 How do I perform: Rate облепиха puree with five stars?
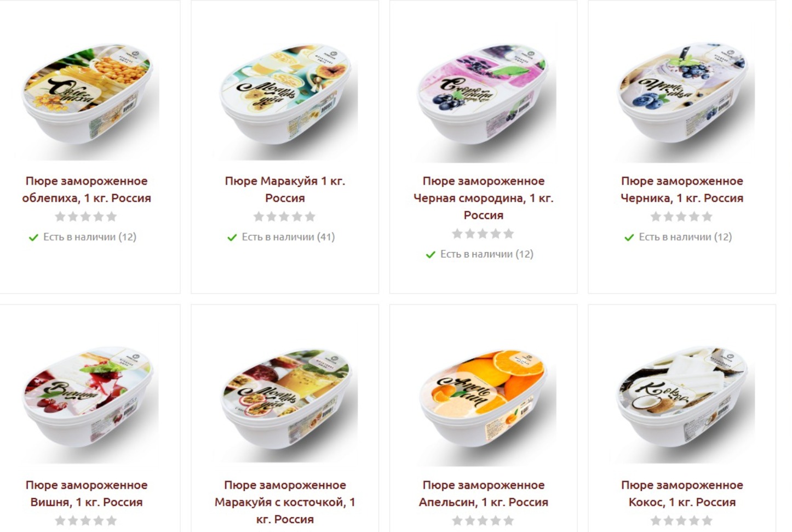112,217
